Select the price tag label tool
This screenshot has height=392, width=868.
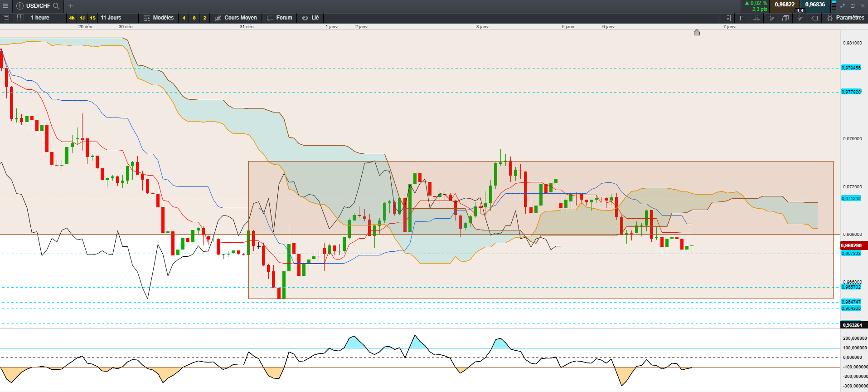(x=815, y=18)
